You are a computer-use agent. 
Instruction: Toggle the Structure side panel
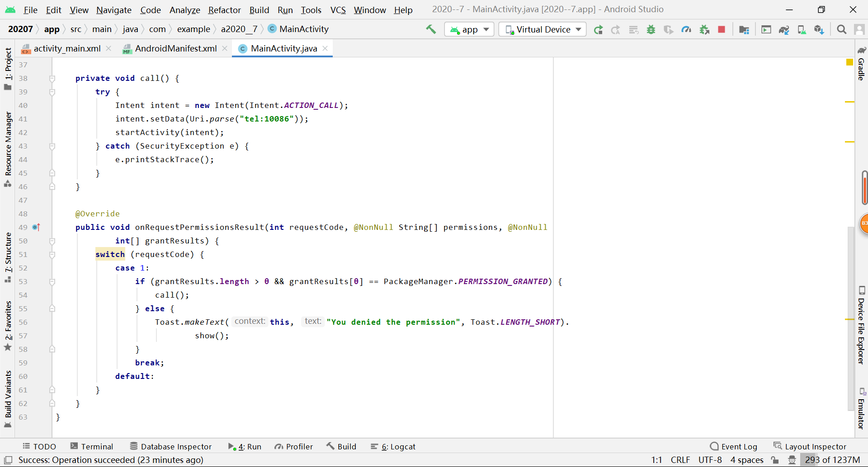[x=8, y=258]
